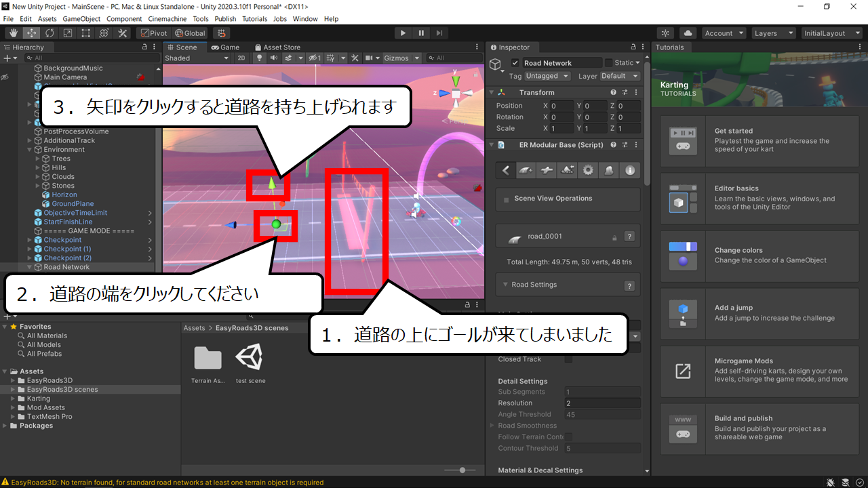This screenshot has width=868, height=488.
Task: Open the Tag Untagged dropdown
Action: (547, 76)
